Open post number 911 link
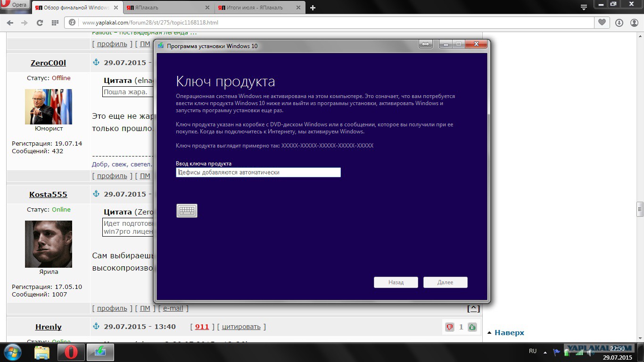644x362 pixels. 202,327
